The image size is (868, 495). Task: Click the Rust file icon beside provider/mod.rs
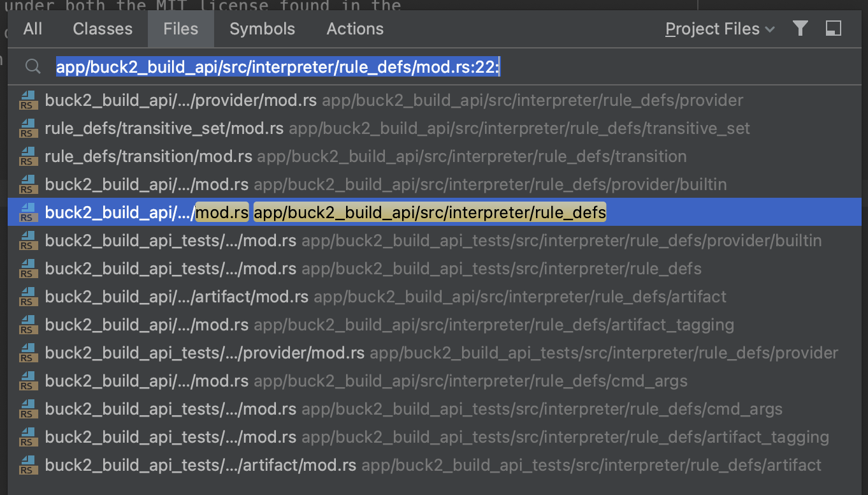[28, 100]
